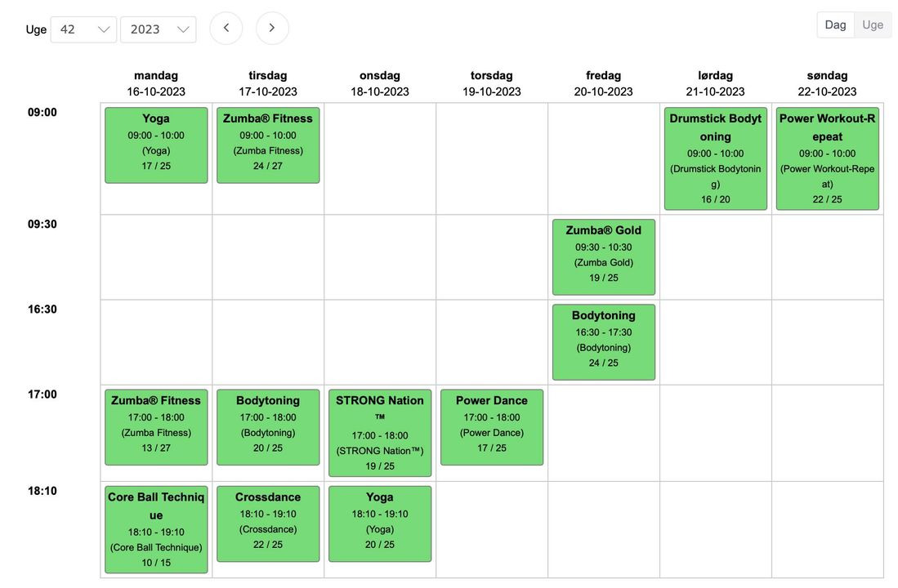Select Tuesday 09:00 Zumba Fitness class
Viewport: 898px width, 588px height.
268,145
